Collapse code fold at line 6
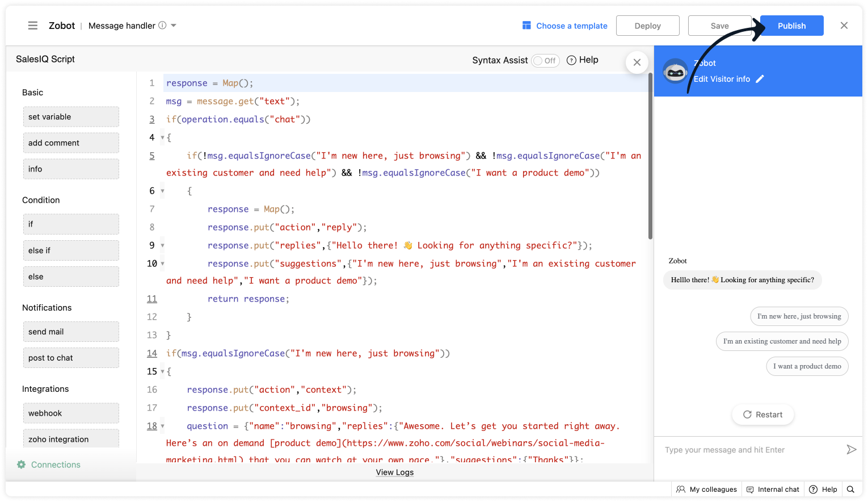The image size is (868, 502). coord(162,191)
